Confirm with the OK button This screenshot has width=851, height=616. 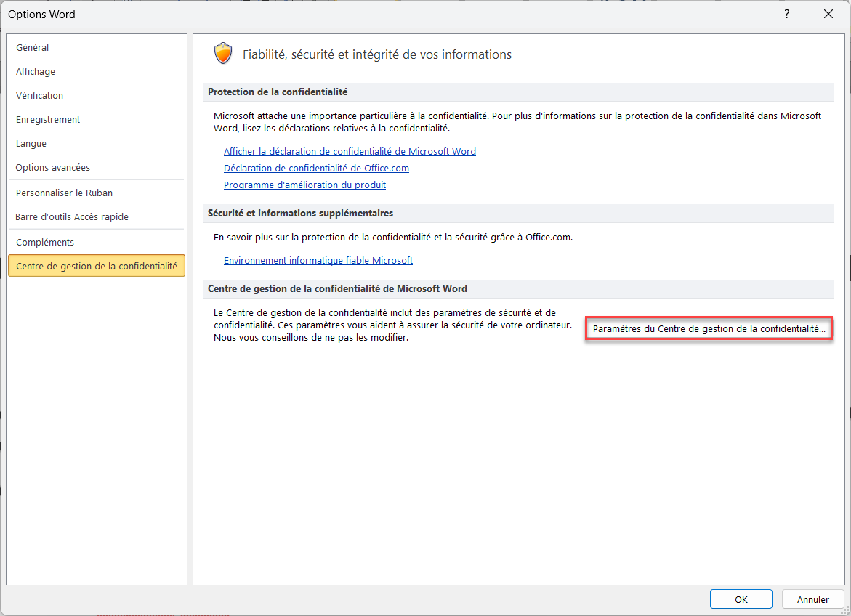[x=741, y=599]
